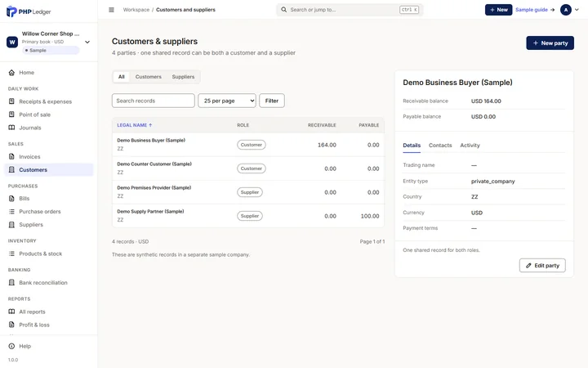Click the Supplier badge for Demo Supply Partner
The width and height of the screenshot is (588, 368).
pyautogui.click(x=250, y=216)
